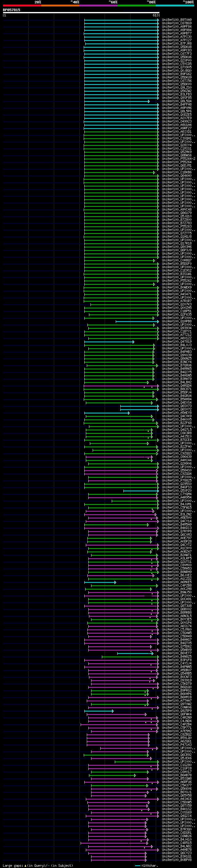Click the cyan alignment bar for UniRef100_Q8L5Q4
The image size is (197, 868).
click(x=117, y=101)
